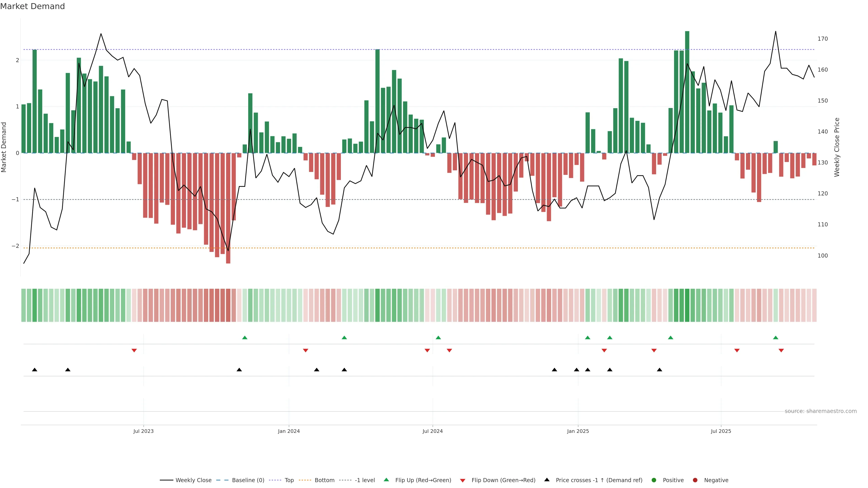Click the green Flip Up legend triangle icon
Viewport: 868px width, 488px height.
click(x=386, y=480)
